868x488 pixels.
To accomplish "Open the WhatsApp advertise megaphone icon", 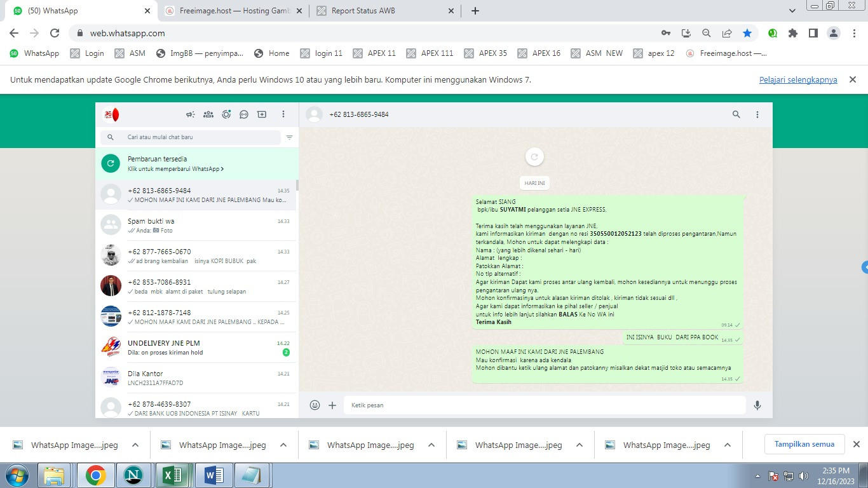I will pos(190,114).
